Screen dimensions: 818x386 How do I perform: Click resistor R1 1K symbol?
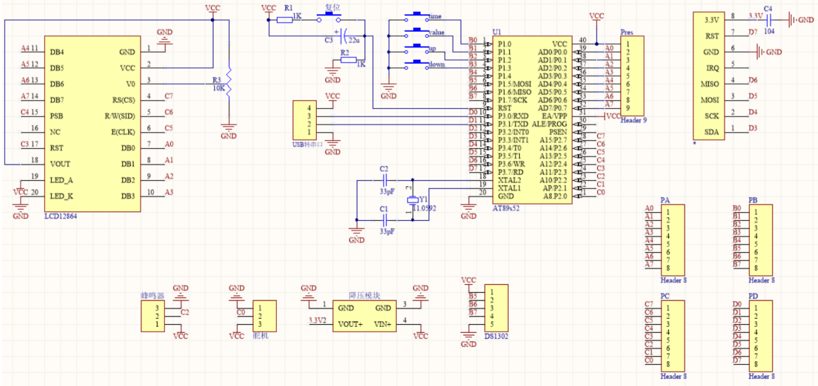[x=284, y=20]
